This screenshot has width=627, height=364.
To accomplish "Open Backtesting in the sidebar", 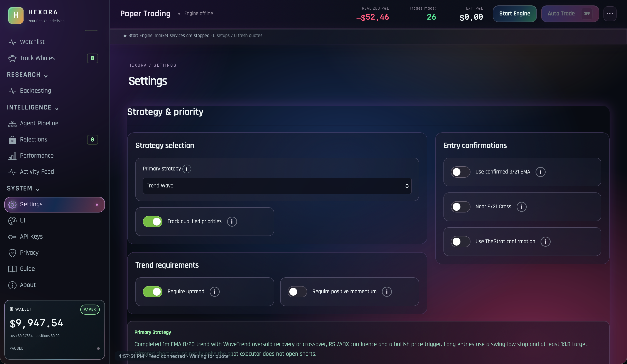I will [54, 91].
